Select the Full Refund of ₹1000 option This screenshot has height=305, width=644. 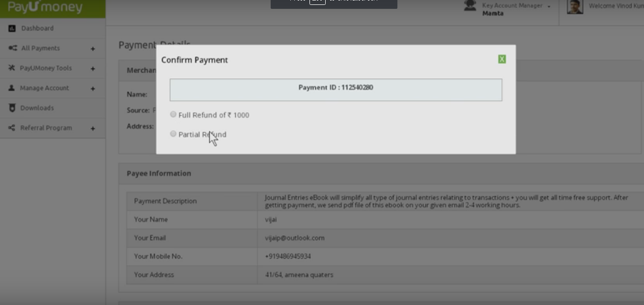(x=173, y=114)
